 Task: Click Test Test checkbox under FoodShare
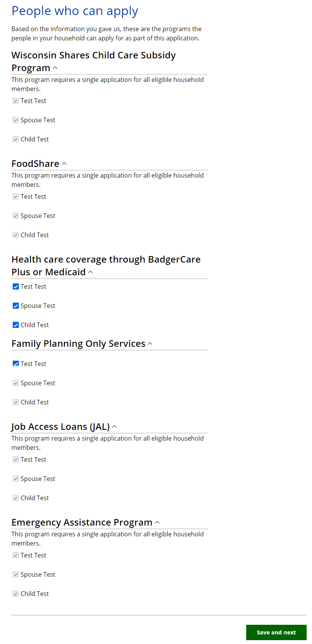(16, 196)
